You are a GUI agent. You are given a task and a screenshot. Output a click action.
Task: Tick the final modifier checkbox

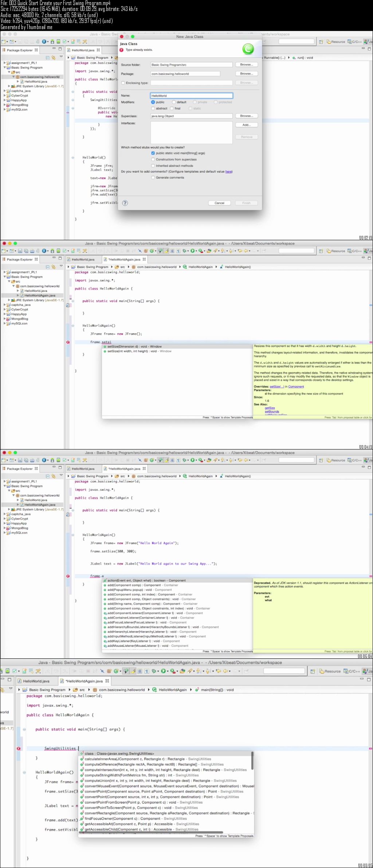click(172, 108)
